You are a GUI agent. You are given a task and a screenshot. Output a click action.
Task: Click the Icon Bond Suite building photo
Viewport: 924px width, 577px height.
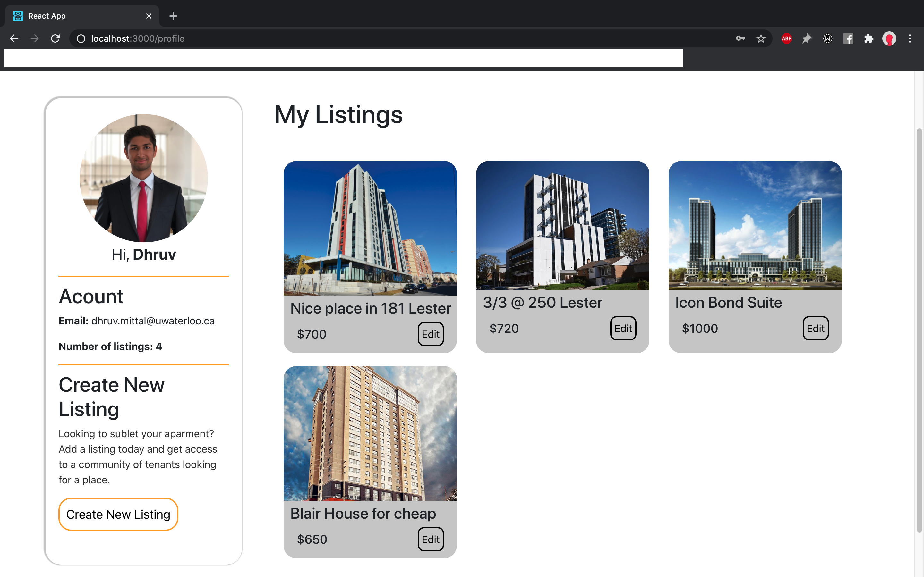pyautogui.click(x=755, y=225)
